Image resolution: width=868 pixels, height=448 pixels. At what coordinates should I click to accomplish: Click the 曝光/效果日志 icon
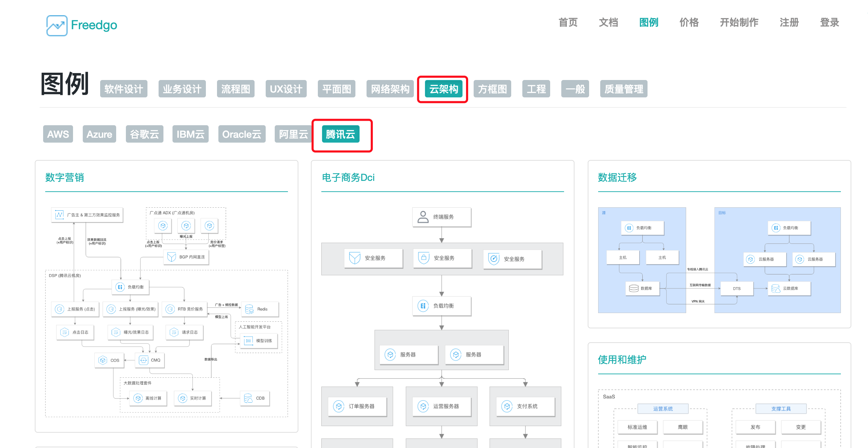pyautogui.click(x=116, y=332)
